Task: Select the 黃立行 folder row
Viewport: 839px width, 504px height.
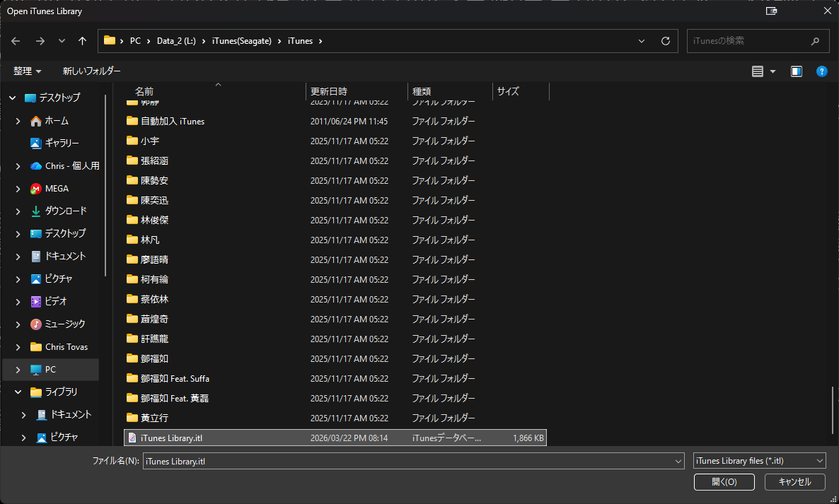Action: (335, 418)
